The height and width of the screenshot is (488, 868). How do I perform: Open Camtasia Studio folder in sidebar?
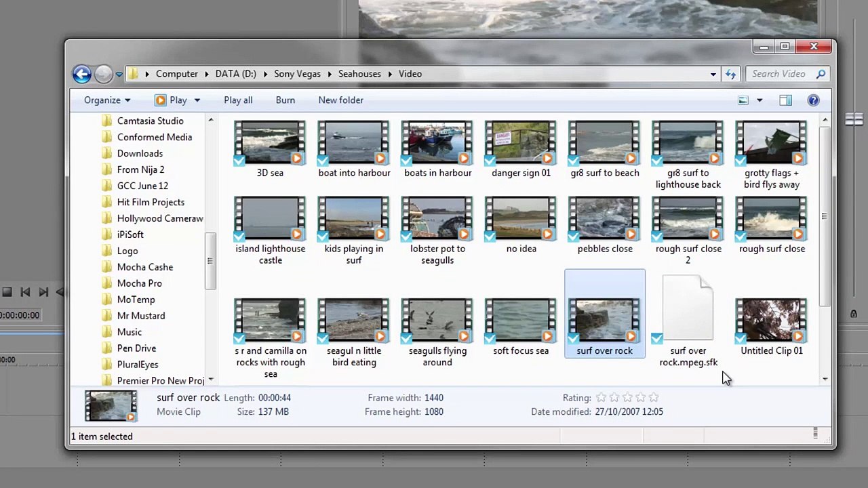[x=150, y=121]
